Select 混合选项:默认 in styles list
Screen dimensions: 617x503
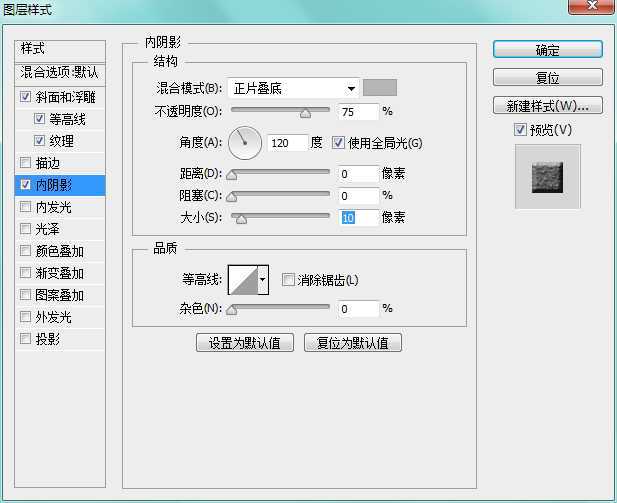pyautogui.click(x=60, y=72)
